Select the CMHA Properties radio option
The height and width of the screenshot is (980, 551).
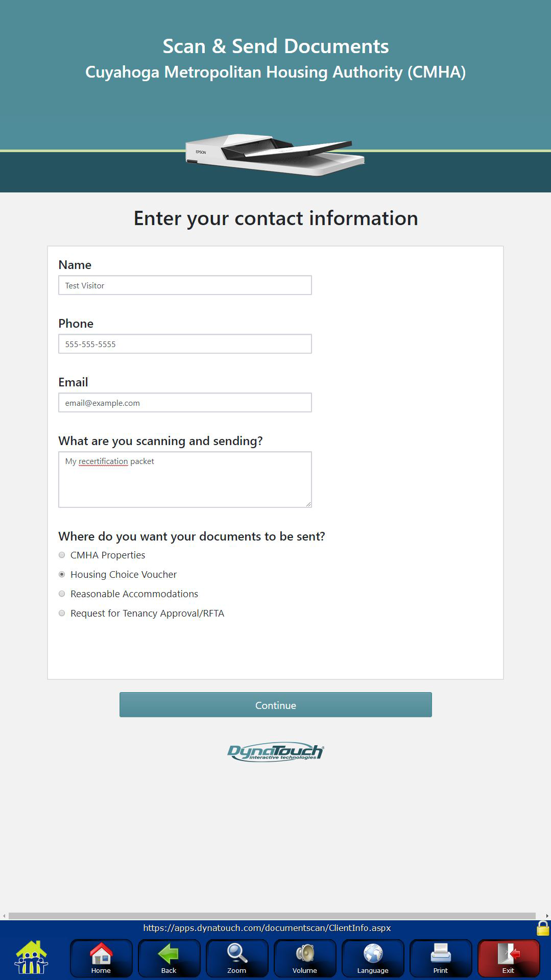point(62,555)
